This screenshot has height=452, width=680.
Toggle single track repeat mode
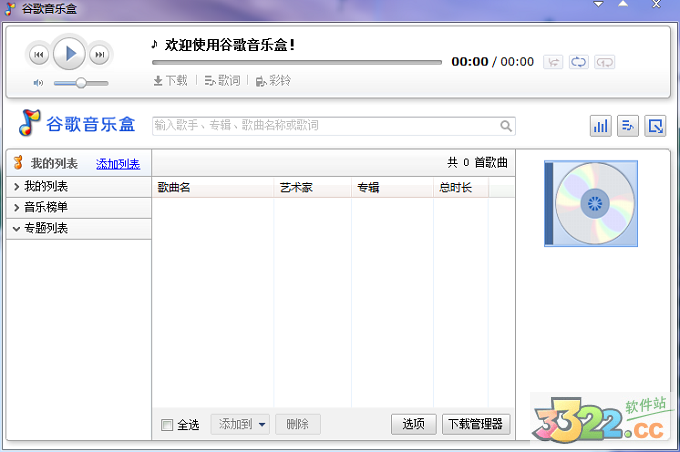[605, 62]
